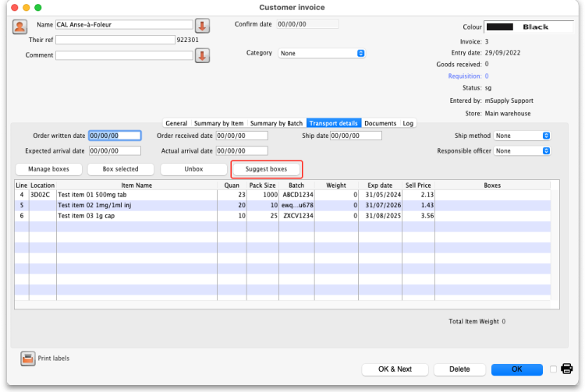This screenshot has height=392, width=585.
Task: Click the customer details person icon
Action: point(19,26)
